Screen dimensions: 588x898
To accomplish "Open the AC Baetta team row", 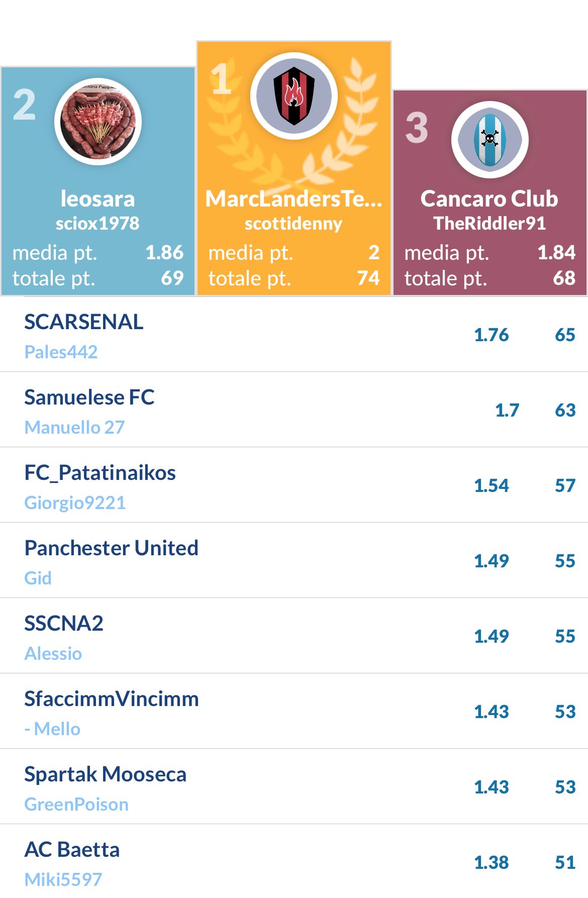I will [294, 861].
